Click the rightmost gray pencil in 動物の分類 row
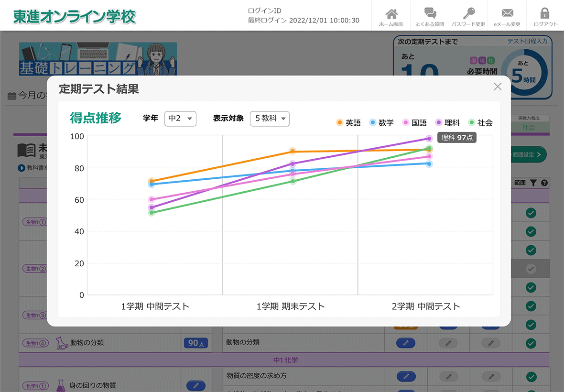Image resolution: width=564 pixels, height=392 pixels. pyautogui.click(x=490, y=343)
